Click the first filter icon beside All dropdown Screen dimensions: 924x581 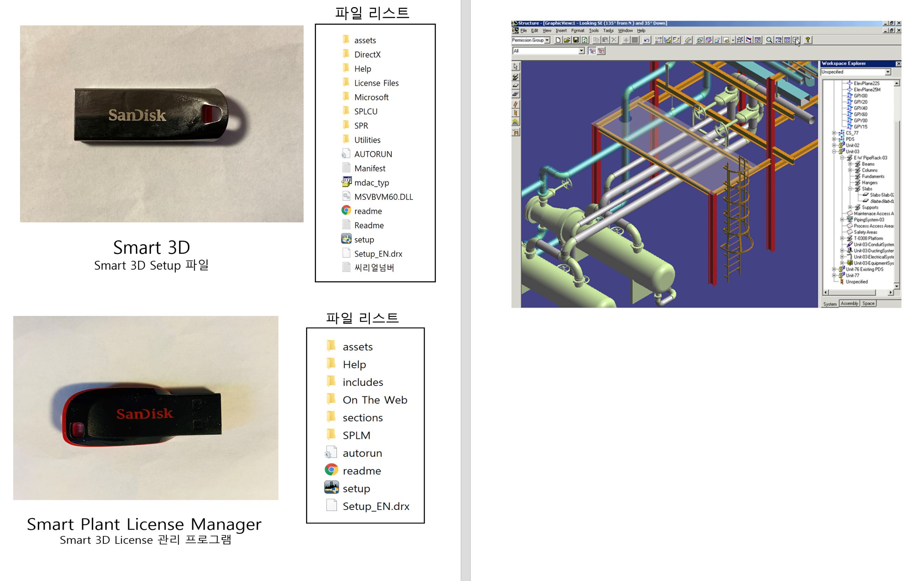point(592,51)
